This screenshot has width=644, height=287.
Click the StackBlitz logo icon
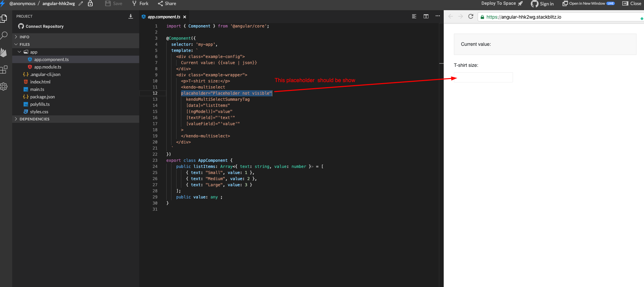tap(3, 3)
